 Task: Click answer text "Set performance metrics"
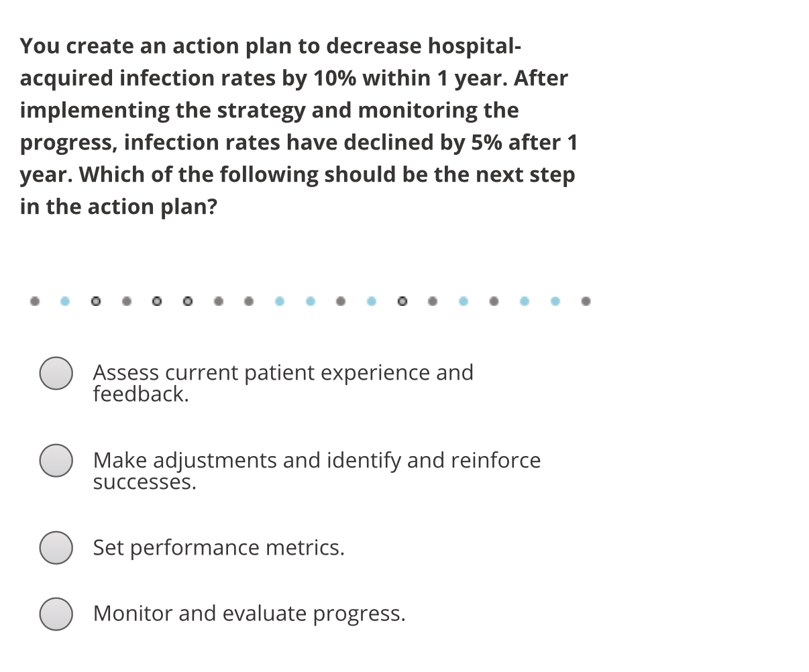[x=218, y=547]
